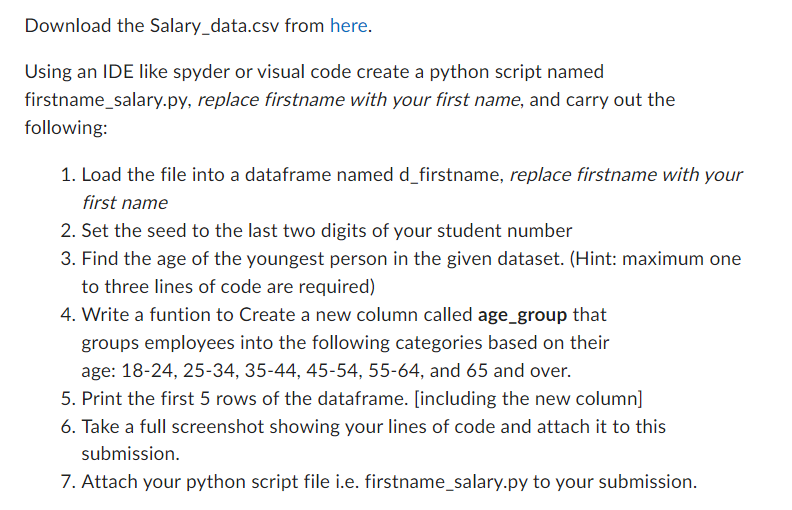This screenshot has height=510, width=792.
Task: Click step 6 "Take a full screenshot"
Action: 172,426
